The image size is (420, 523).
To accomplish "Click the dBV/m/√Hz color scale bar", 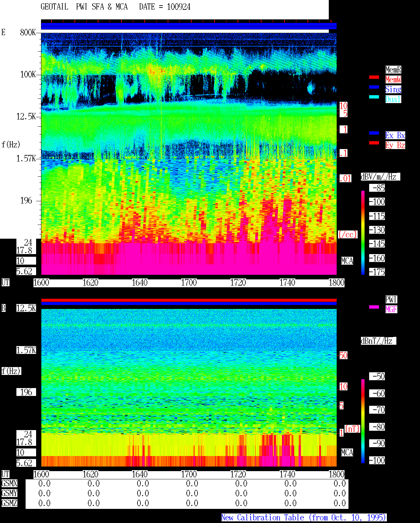I will [363, 232].
